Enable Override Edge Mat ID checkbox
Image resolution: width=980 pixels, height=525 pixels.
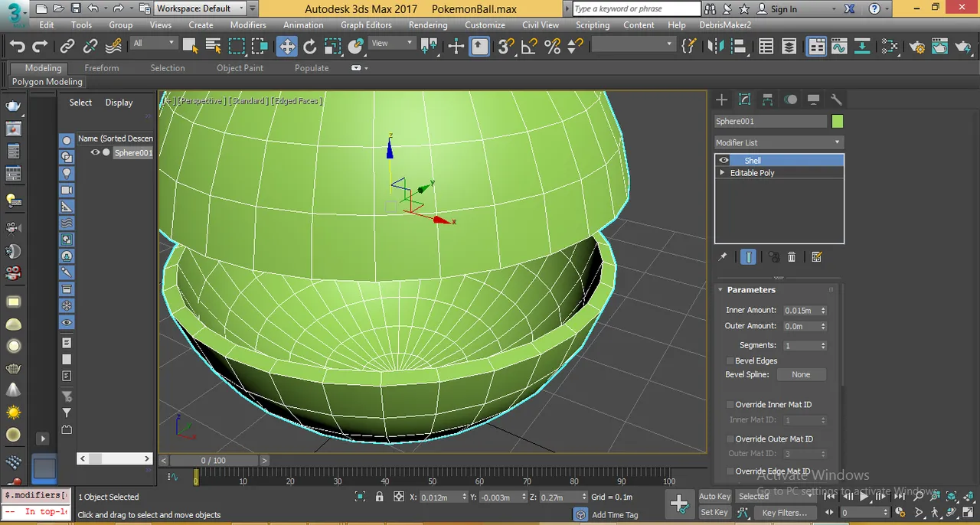(x=730, y=471)
